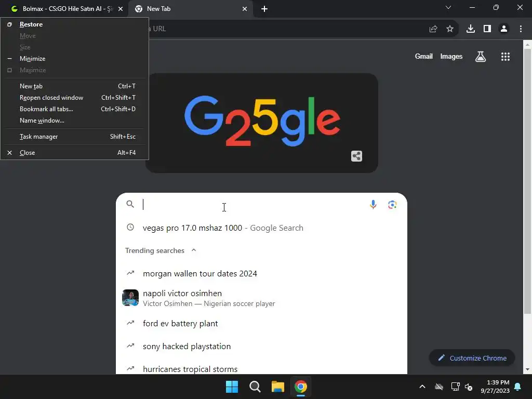Open the taskbar clock and date
Screen dimensions: 532x399
coord(495,387)
